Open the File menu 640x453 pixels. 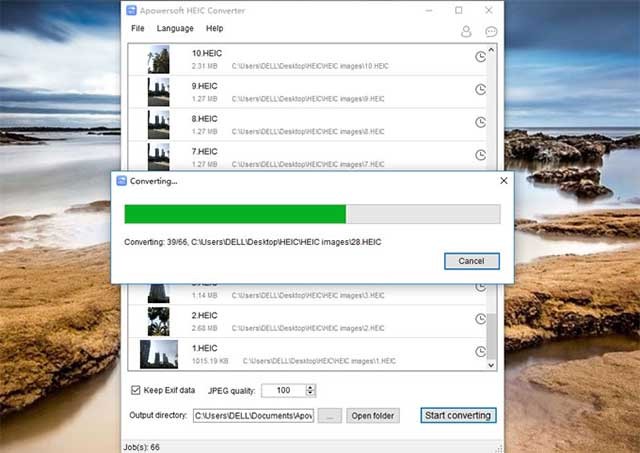pos(138,29)
